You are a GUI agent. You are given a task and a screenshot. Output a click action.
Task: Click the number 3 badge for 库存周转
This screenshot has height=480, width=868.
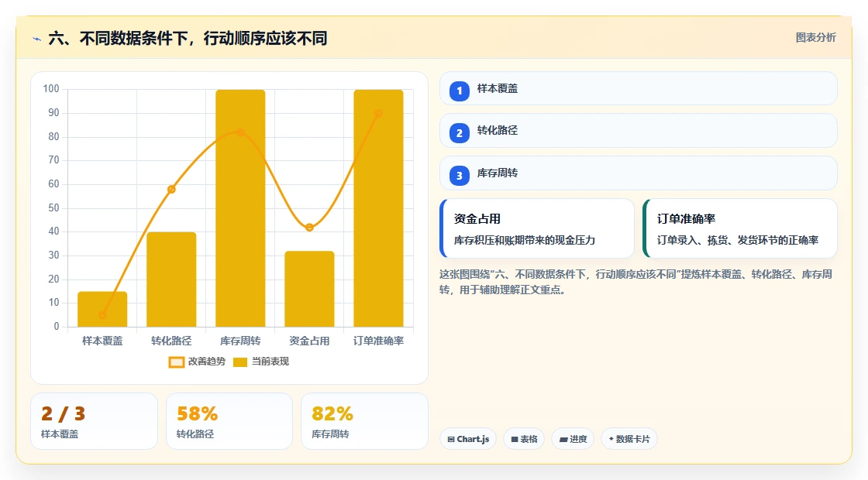tap(460, 175)
